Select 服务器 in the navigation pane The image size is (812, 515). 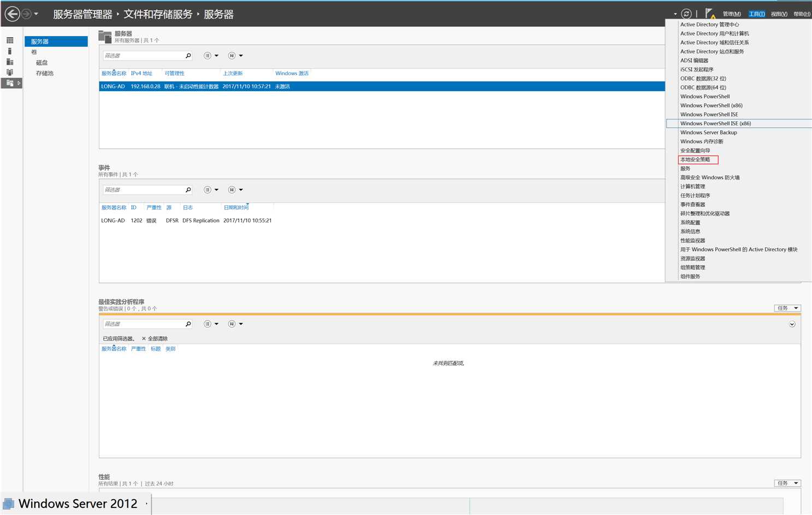[x=56, y=41]
